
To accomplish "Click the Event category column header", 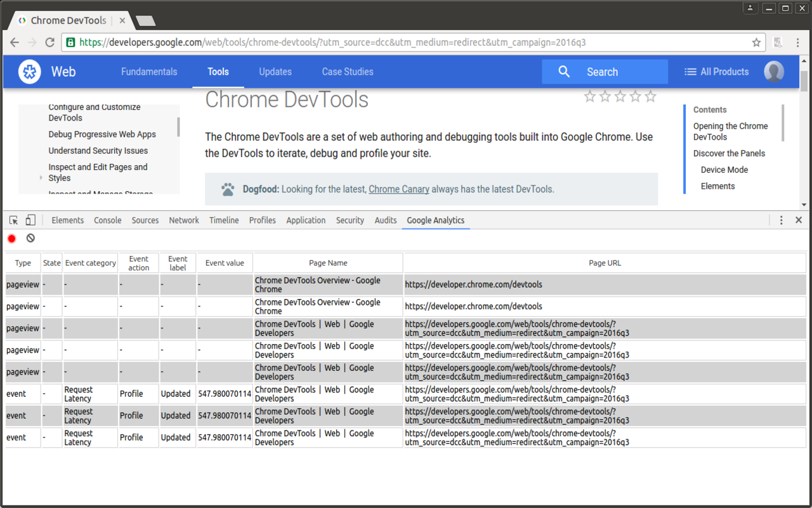I will point(91,263).
